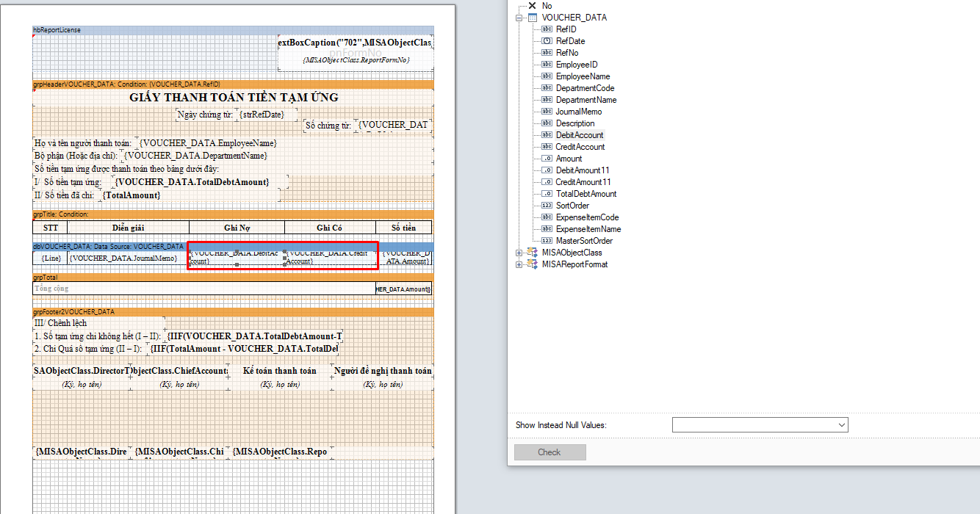Click the MISAReportFormat business object icon
The image size is (980, 514).
[533, 264]
